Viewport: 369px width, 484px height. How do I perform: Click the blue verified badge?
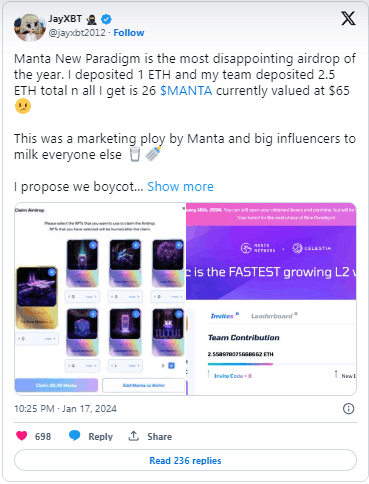coord(106,20)
